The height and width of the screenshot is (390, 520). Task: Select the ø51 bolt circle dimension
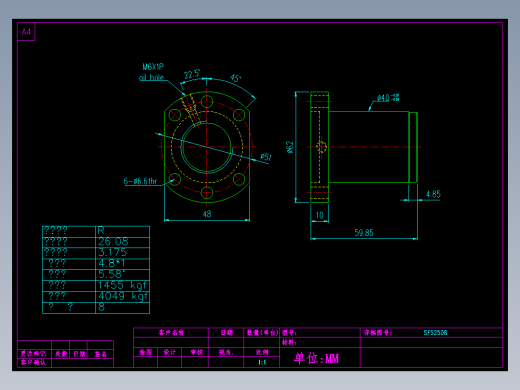[x=266, y=157]
